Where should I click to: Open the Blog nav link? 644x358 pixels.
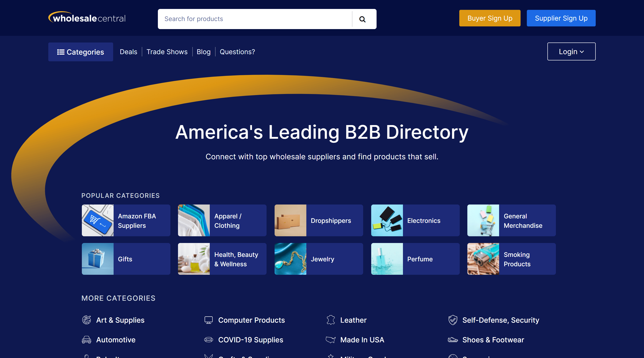pos(203,52)
